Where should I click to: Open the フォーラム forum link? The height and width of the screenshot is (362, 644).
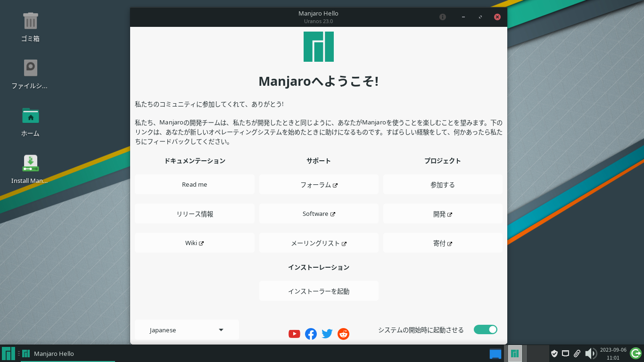319,184
